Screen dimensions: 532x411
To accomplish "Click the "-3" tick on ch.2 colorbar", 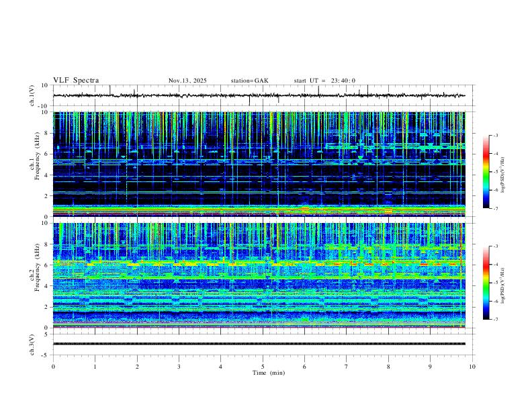I will (496, 246).
